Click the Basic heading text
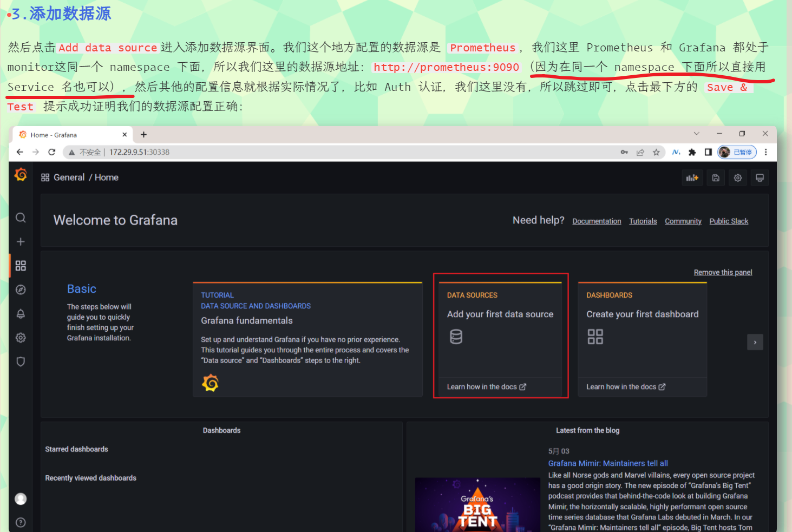Image resolution: width=792 pixels, height=532 pixels. [x=82, y=289]
